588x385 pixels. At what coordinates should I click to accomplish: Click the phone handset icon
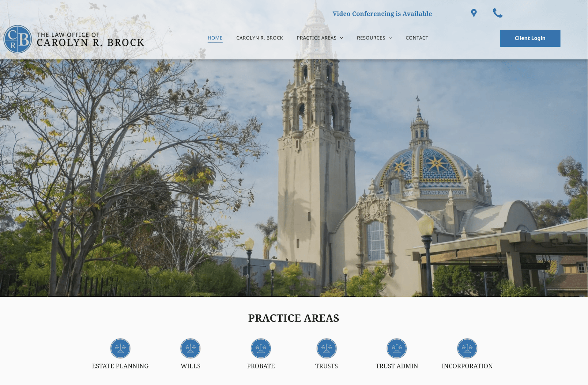click(498, 13)
